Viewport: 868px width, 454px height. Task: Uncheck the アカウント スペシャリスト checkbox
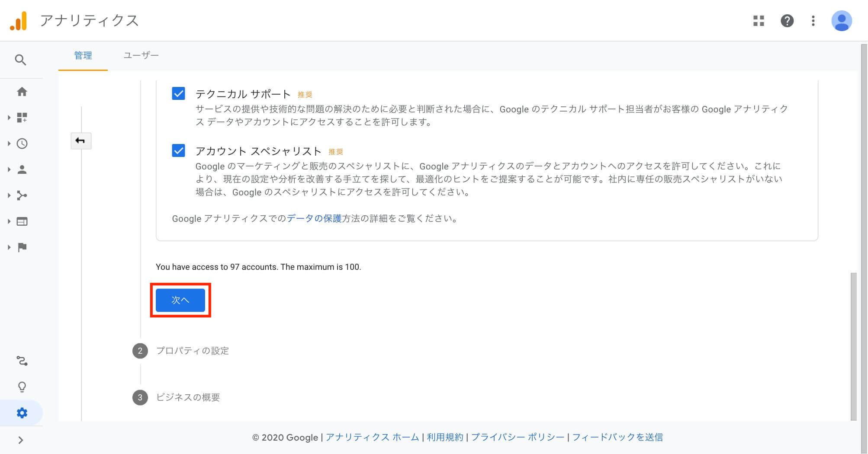(178, 150)
